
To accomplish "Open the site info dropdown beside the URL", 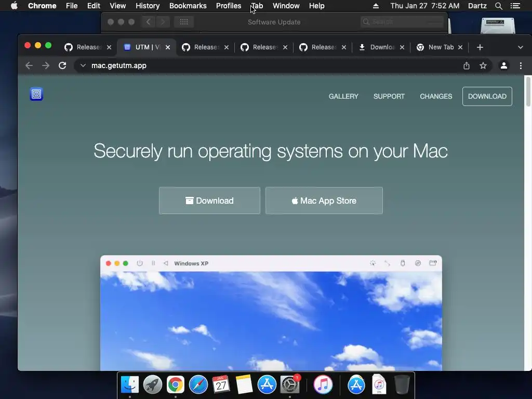I will click(x=83, y=65).
